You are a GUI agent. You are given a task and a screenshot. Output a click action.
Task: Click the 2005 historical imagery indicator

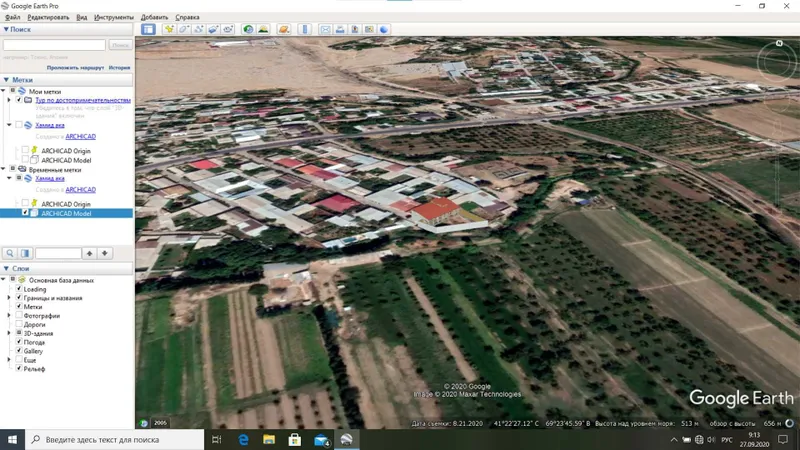[x=160, y=422]
